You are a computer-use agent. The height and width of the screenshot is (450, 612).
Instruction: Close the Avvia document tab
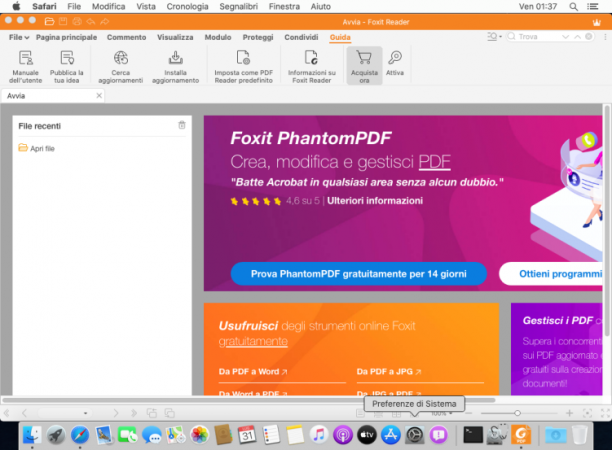(99, 96)
